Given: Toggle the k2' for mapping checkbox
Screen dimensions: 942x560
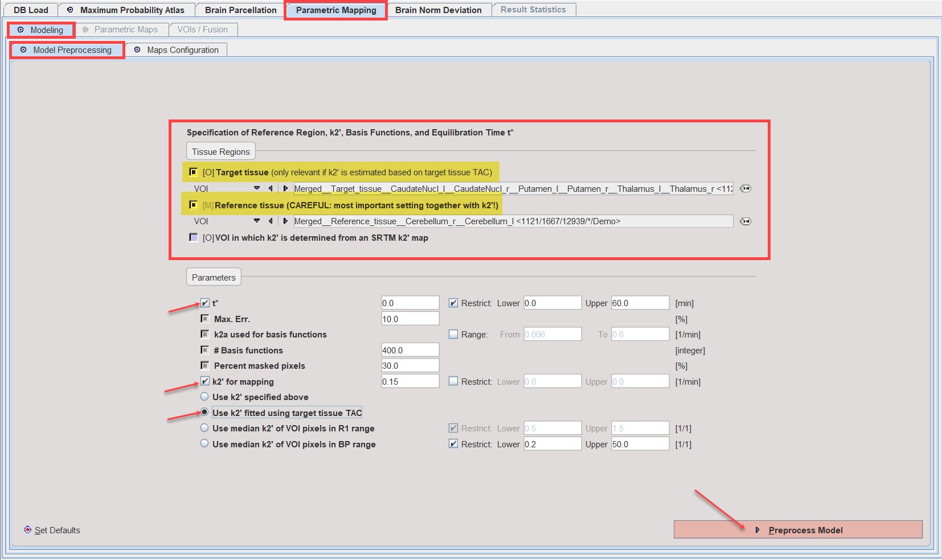Looking at the screenshot, I should 205,381.
